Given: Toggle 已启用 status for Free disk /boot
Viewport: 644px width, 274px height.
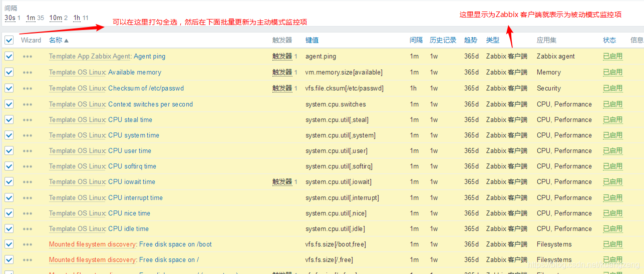Looking at the screenshot, I should coord(612,244).
